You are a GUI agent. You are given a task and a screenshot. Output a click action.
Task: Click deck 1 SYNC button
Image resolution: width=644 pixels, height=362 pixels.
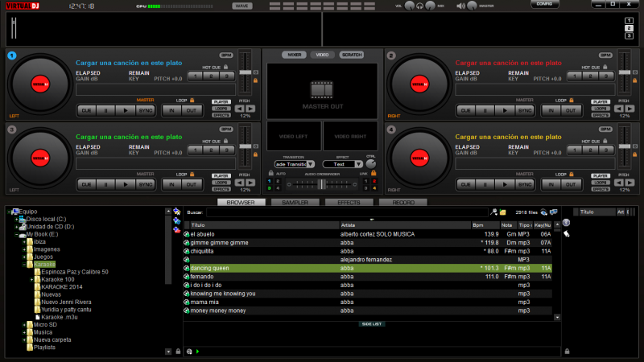146,110
